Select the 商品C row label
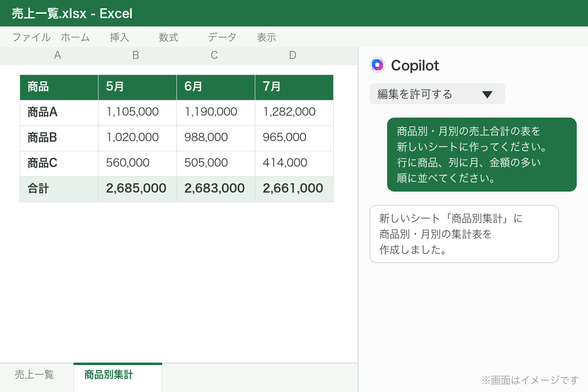The height and width of the screenshot is (392, 588). tap(59, 164)
